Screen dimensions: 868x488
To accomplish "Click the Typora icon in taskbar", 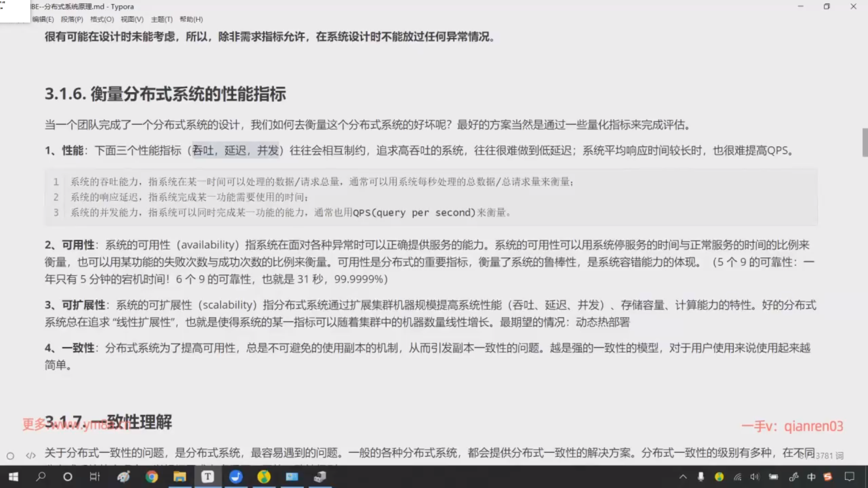I will coord(208,477).
